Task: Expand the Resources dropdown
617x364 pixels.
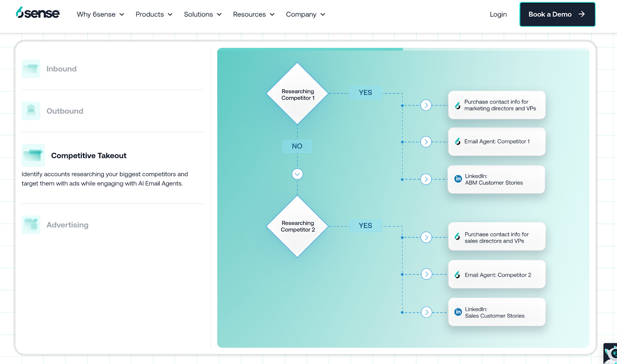Action: coord(253,14)
